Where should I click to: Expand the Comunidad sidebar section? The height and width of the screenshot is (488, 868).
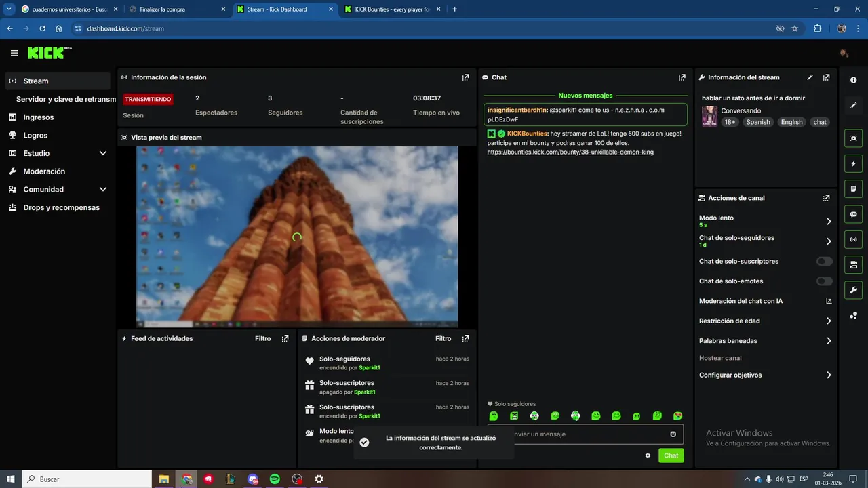point(103,190)
